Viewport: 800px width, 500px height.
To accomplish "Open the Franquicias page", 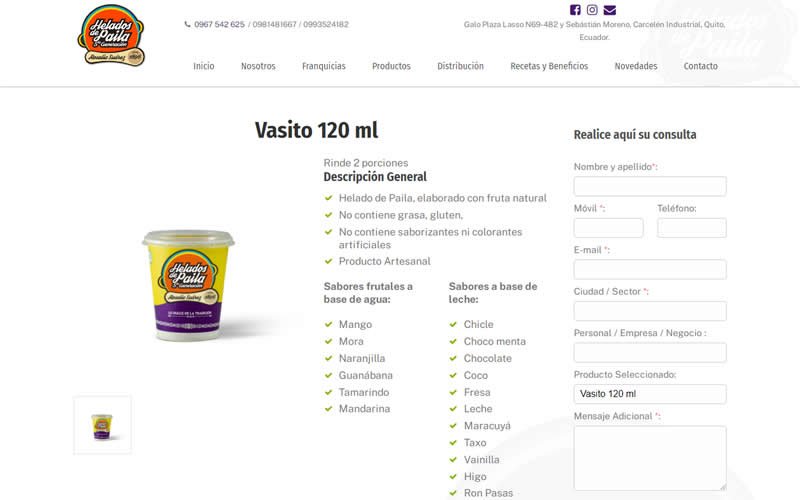I will pos(323,66).
